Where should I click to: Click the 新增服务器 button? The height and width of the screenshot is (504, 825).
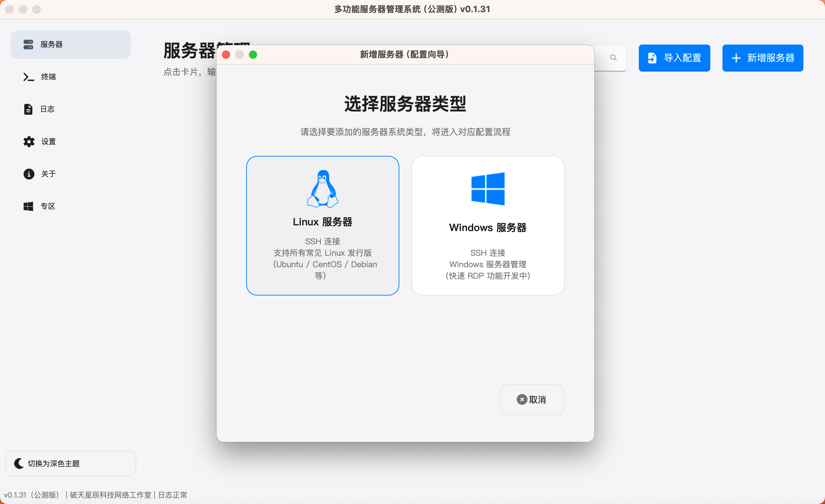tap(763, 58)
